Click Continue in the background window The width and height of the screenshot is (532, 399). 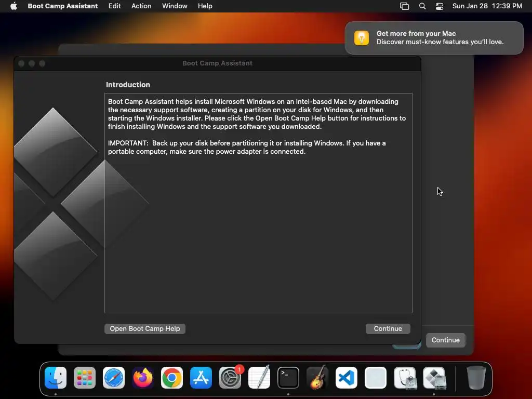coord(445,340)
